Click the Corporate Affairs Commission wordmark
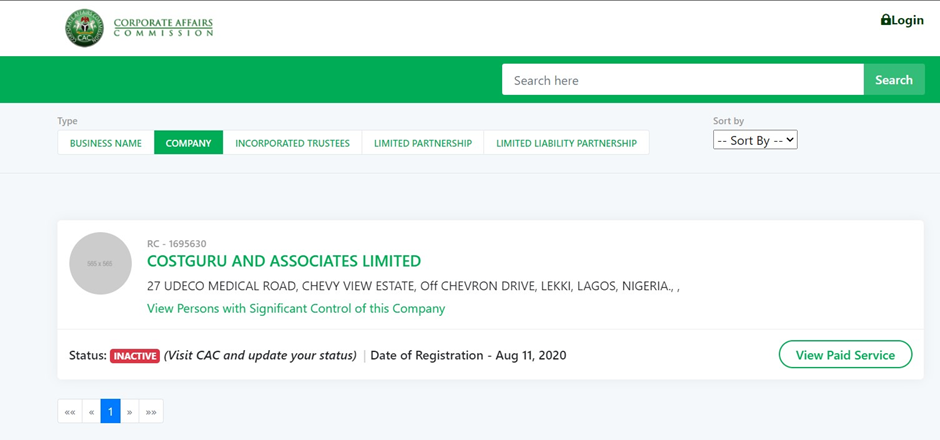 tap(163, 28)
